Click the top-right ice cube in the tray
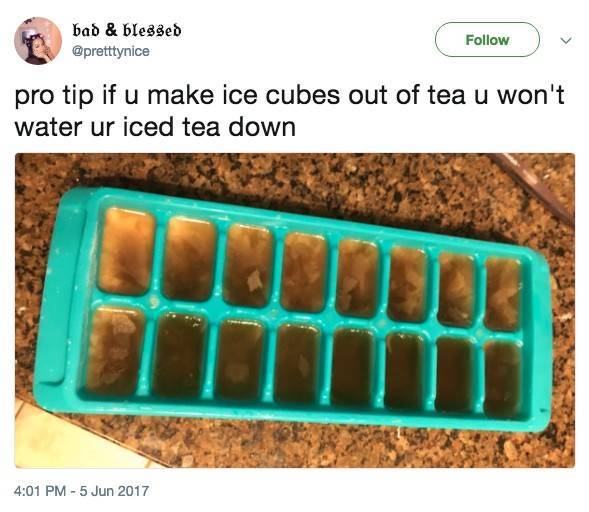589x512 pixels. tap(503, 294)
